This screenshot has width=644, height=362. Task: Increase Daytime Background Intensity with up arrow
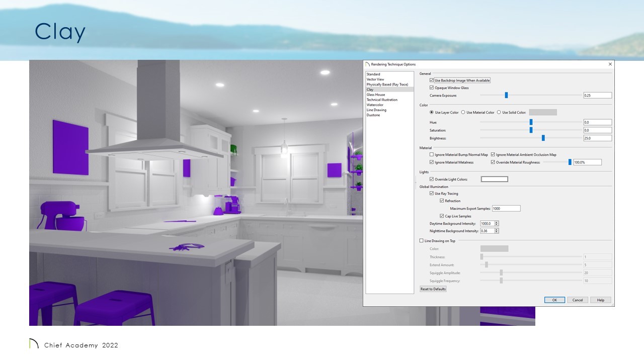pos(497,222)
